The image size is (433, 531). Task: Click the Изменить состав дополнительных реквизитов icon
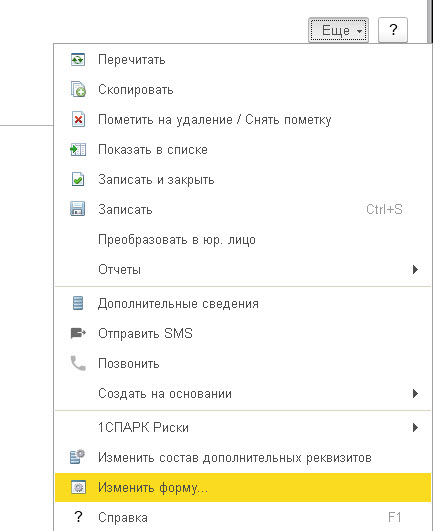click(x=77, y=457)
